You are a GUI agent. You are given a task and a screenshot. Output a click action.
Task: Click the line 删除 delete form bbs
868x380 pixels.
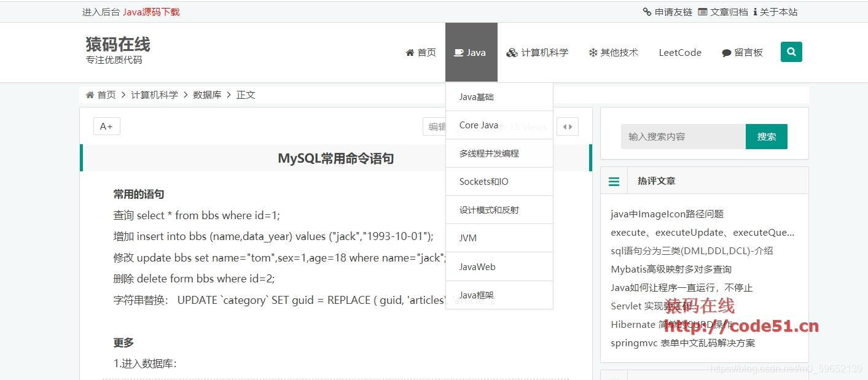194,278
